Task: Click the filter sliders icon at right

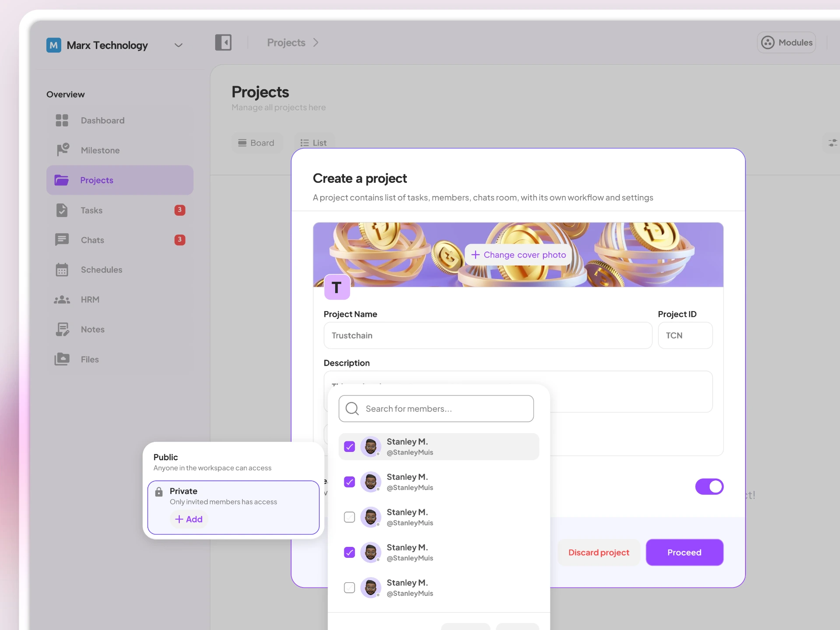Action: (x=833, y=143)
